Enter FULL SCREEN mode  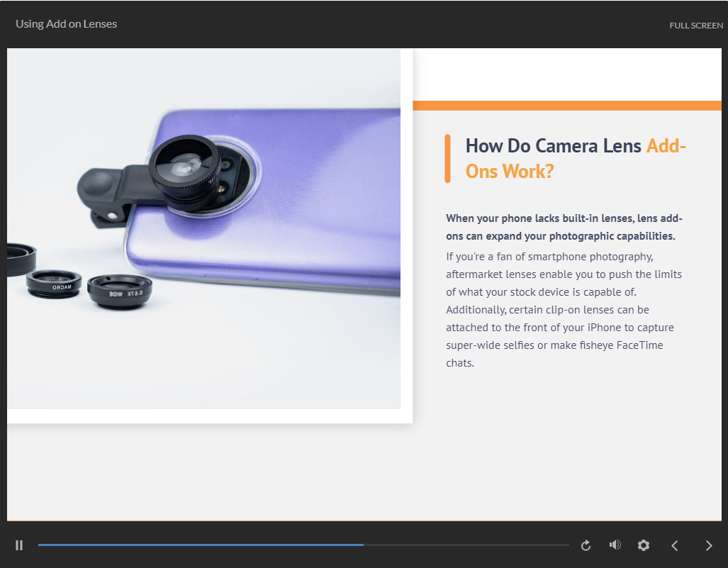point(696,26)
